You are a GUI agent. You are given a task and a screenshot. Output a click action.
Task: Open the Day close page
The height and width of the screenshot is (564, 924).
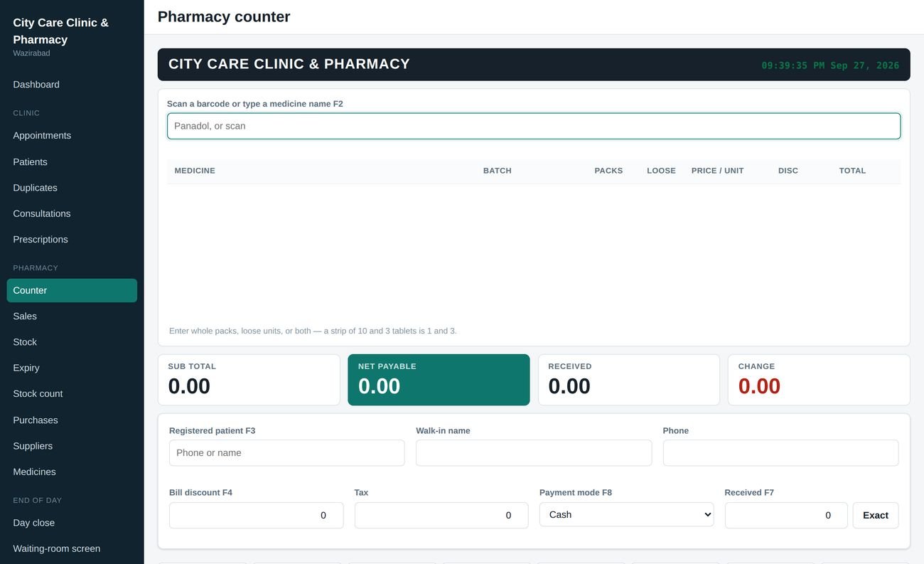[72, 523]
